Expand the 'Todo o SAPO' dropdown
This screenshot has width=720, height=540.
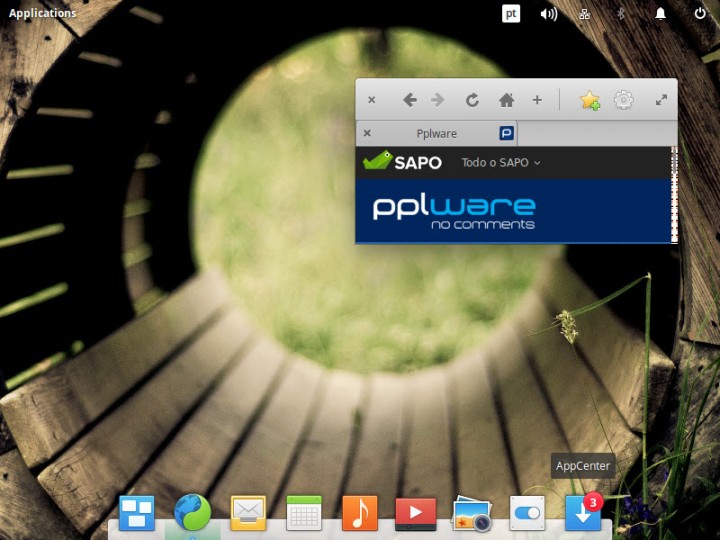(500, 163)
